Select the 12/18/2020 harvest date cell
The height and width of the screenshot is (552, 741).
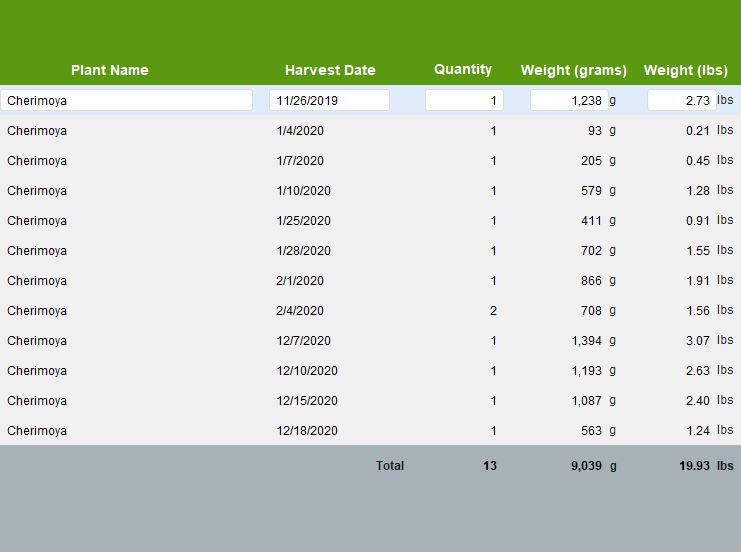coord(307,431)
